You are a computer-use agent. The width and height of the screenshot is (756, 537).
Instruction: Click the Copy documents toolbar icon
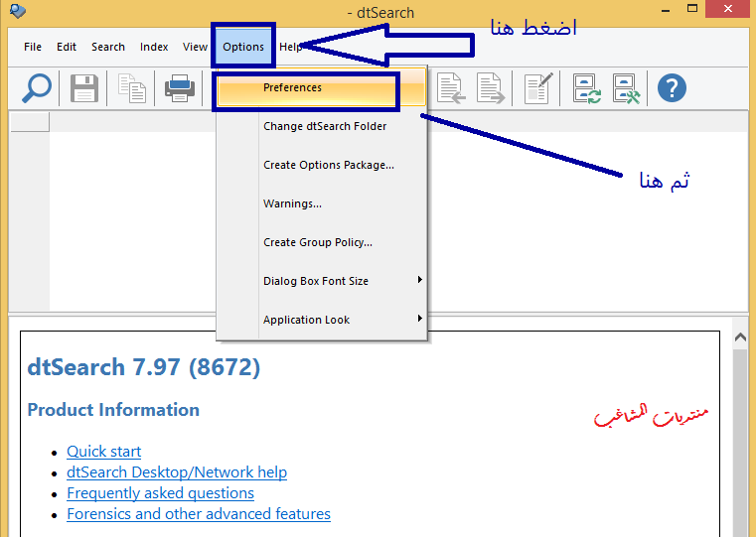pos(132,88)
